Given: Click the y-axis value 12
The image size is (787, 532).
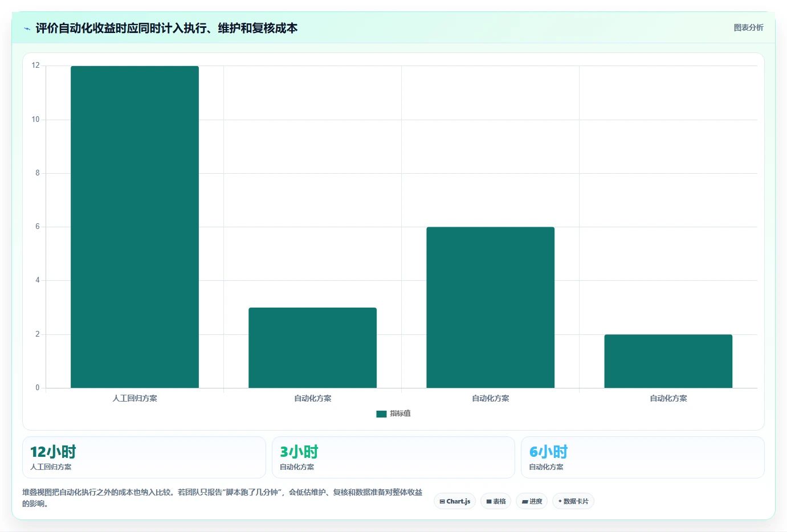Looking at the screenshot, I should [x=36, y=66].
